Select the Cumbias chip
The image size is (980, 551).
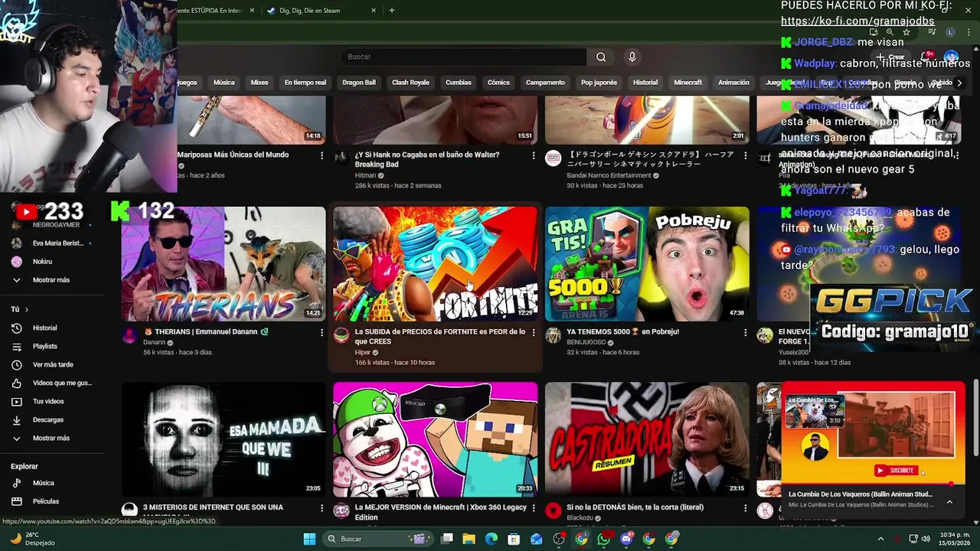coord(459,83)
